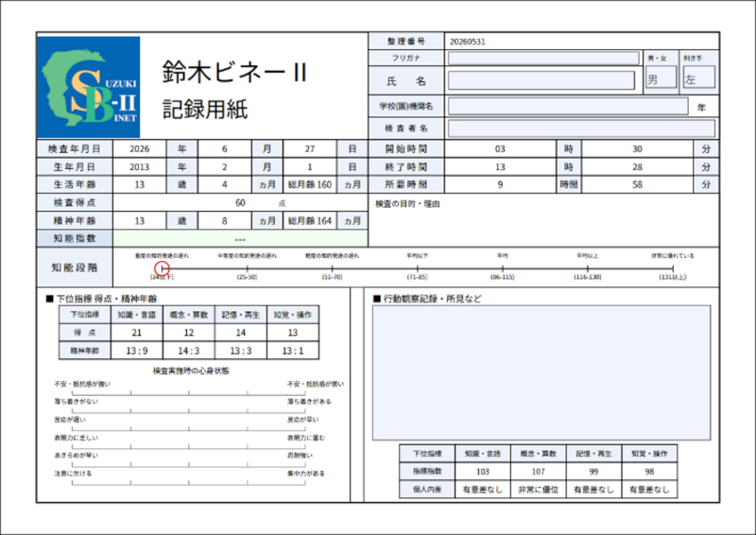Open the 利き手 selector showing 左
Image resolution: width=756 pixels, height=535 pixels.
tap(698, 78)
